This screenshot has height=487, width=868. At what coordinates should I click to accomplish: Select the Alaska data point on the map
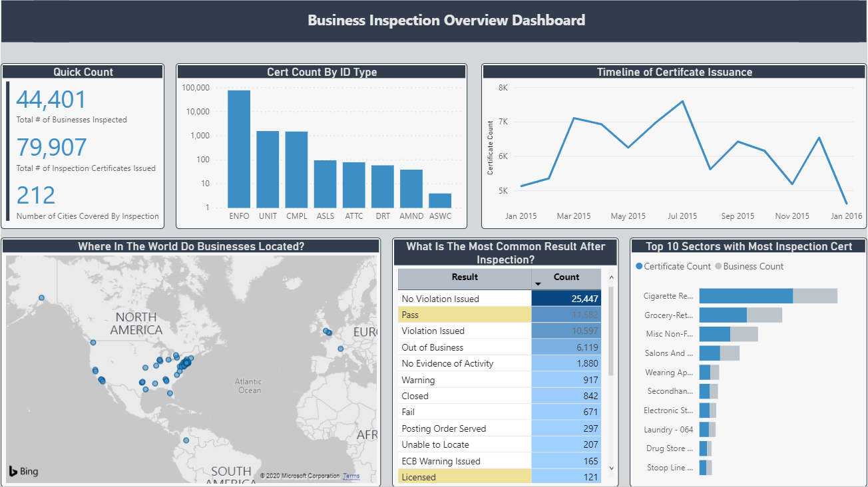(41, 298)
